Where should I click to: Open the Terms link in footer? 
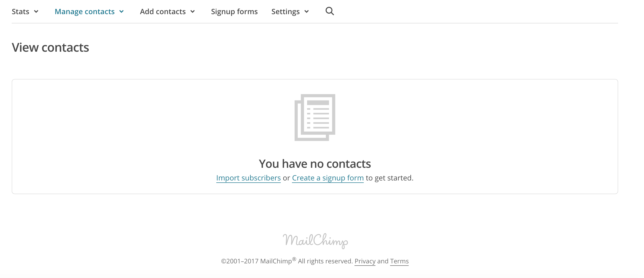tap(399, 261)
